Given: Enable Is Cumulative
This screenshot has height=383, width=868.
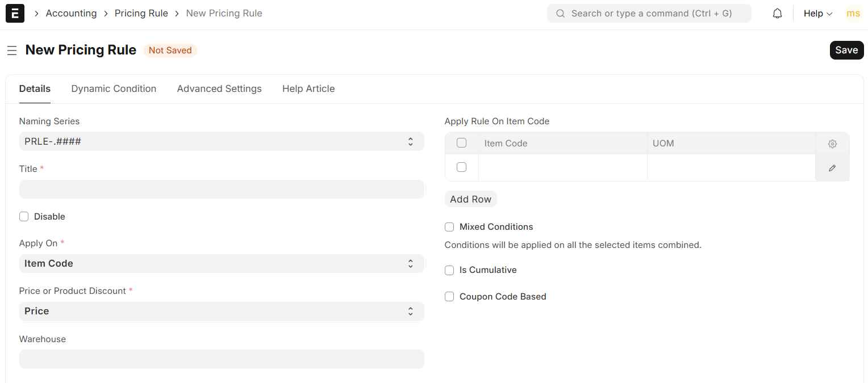Looking at the screenshot, I should click(449, 270).
